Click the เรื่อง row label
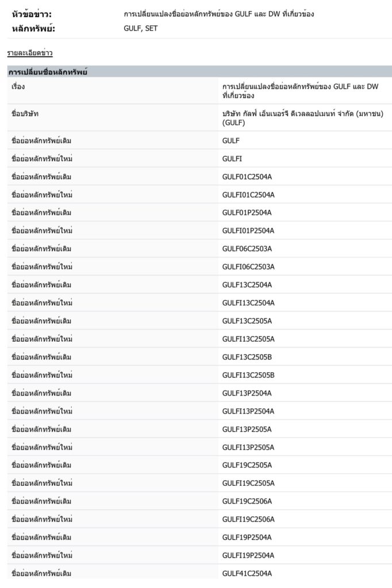Image resolution: width=392 pixels, height=588 pixels. (x=18, y=86)
